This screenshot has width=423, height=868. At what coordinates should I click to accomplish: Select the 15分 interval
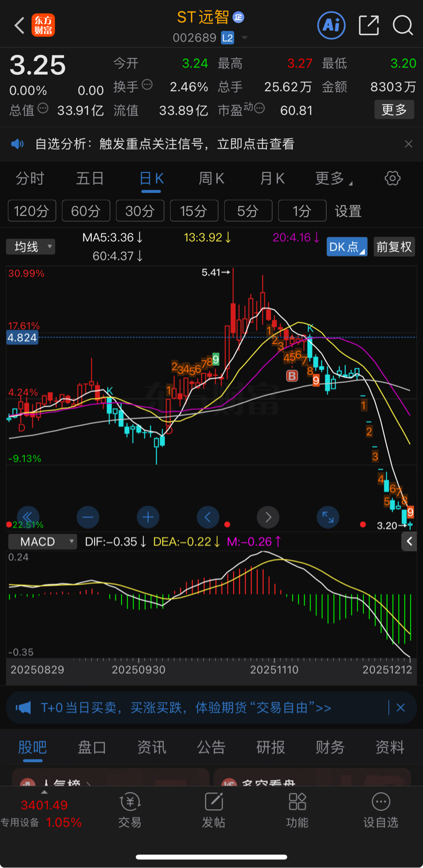point(194,211)
